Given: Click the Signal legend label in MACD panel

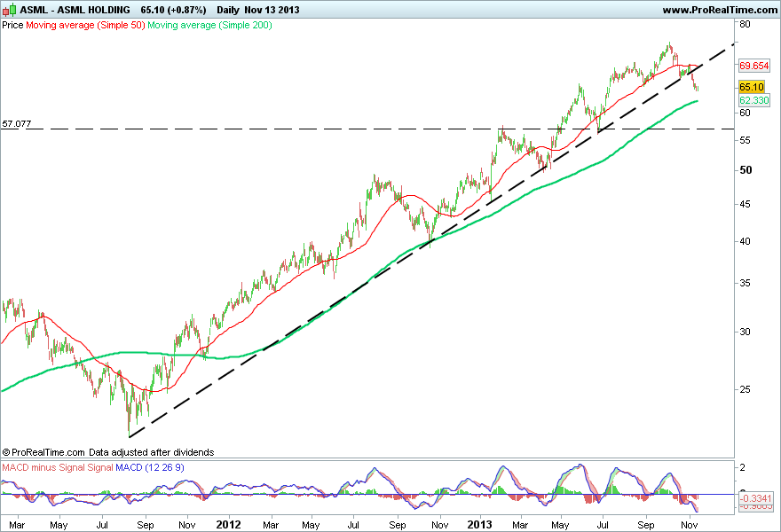Looking at the screenshot, I should (100, 467).
